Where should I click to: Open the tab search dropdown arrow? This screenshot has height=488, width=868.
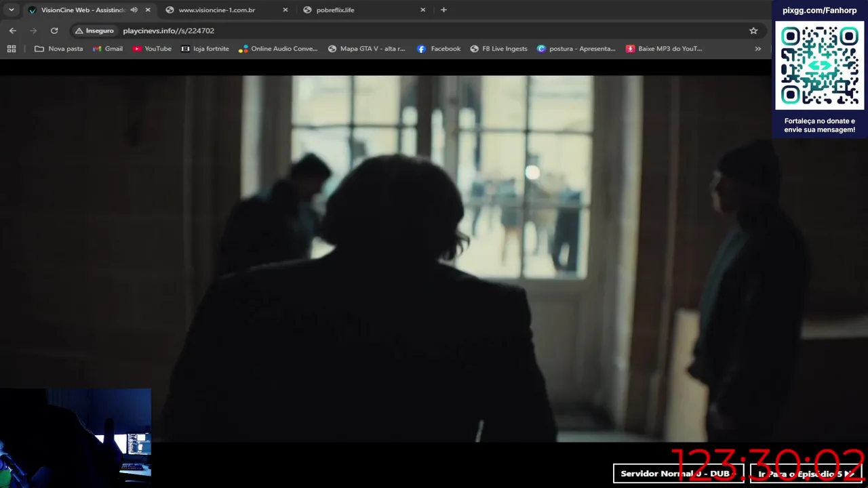tap(11, 10)
